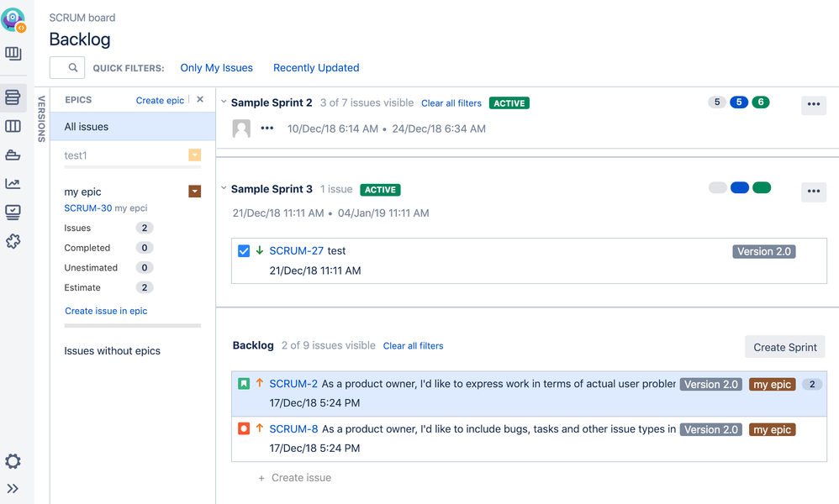Image resolution: width=839 pixels, height=504 pixels.
Task: Open the Reports chart icon
Action: pyautogui.click(x=13, y=184)
